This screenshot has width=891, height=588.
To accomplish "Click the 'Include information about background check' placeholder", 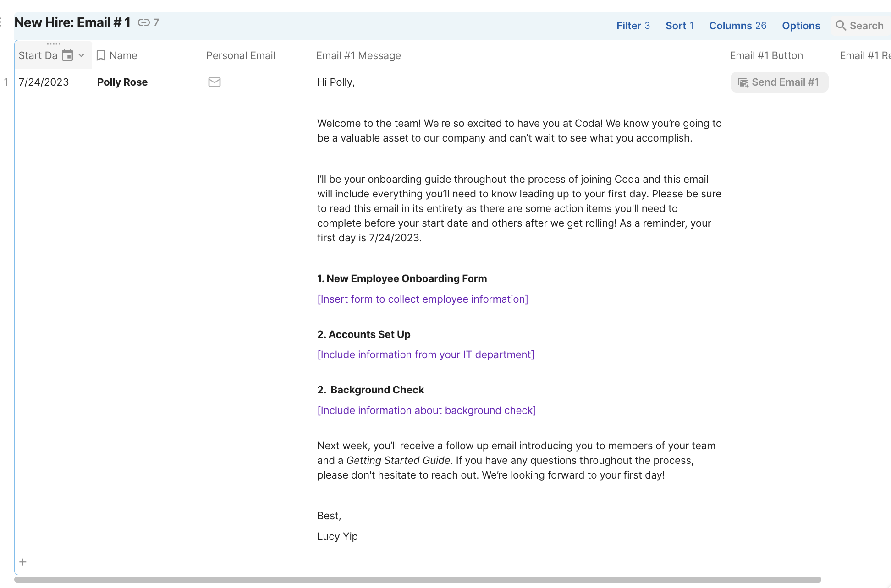I will [x=427, y=410].
